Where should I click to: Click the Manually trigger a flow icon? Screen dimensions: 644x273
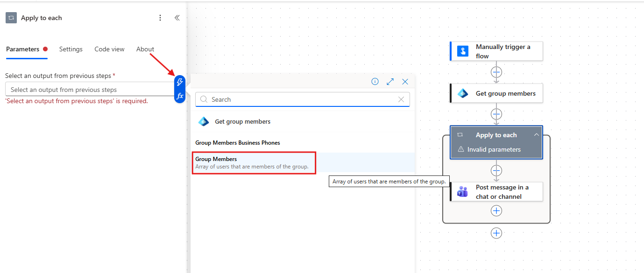tap(463, 51)
